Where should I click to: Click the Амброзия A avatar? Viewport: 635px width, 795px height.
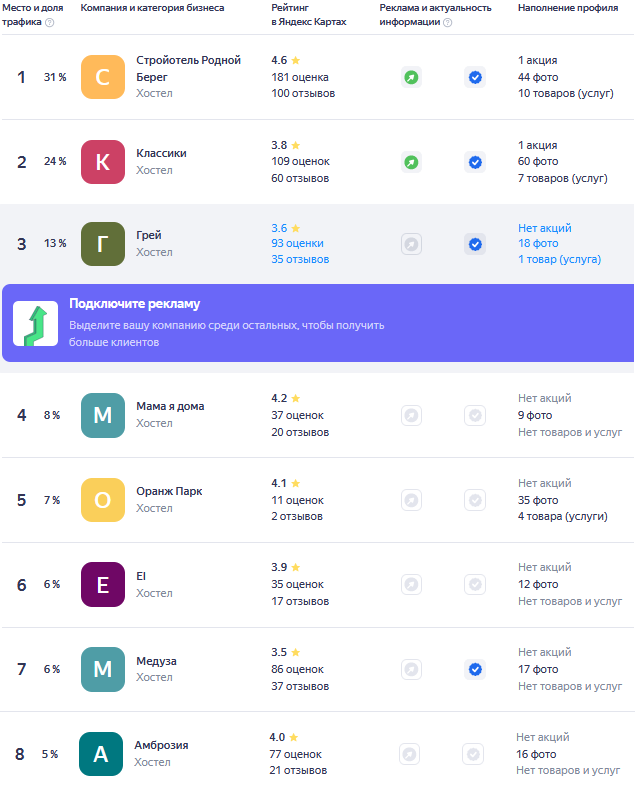[x=101, y=754]
